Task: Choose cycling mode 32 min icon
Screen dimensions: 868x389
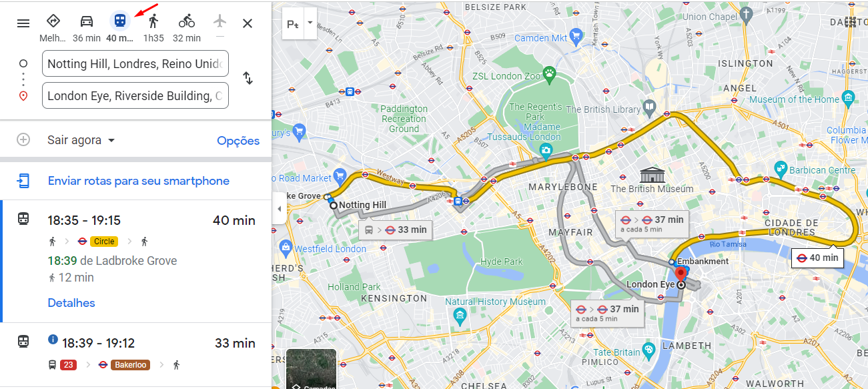Action: pyautogui.click(x=187, y=21)
